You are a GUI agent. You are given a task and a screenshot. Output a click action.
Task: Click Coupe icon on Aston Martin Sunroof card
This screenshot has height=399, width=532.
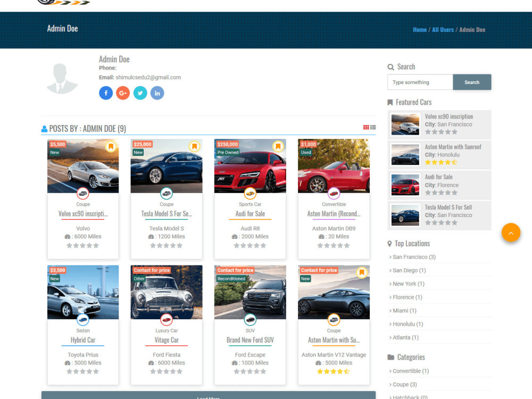click(x=334, y=320)
